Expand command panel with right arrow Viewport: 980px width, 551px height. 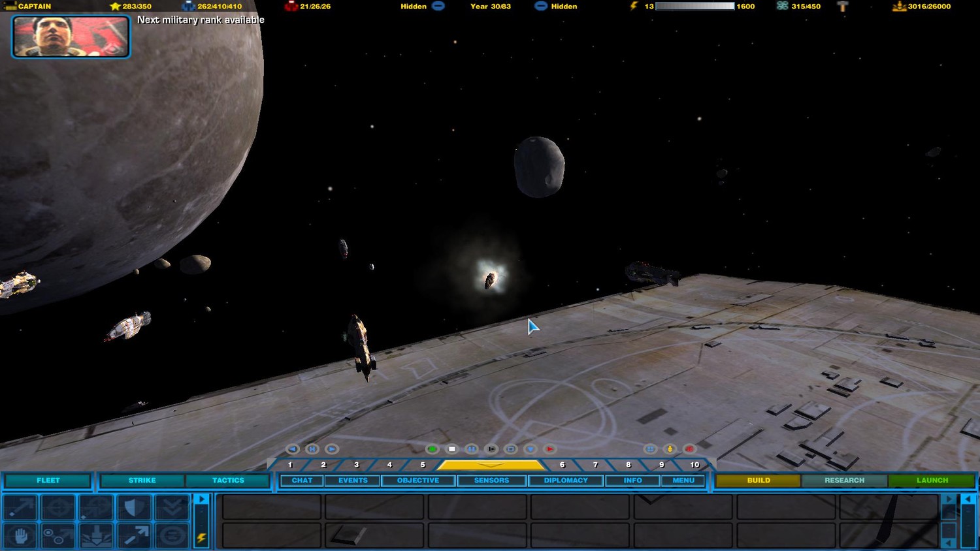point(202,499)
